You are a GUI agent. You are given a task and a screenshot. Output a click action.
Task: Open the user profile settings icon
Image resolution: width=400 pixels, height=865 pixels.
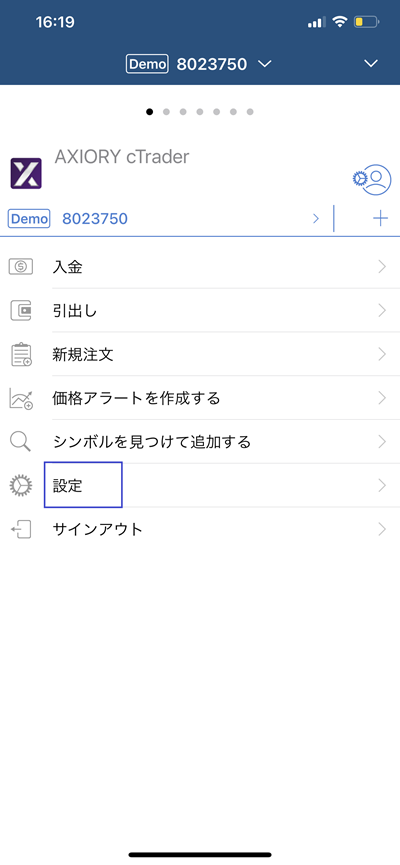(372, 179)
